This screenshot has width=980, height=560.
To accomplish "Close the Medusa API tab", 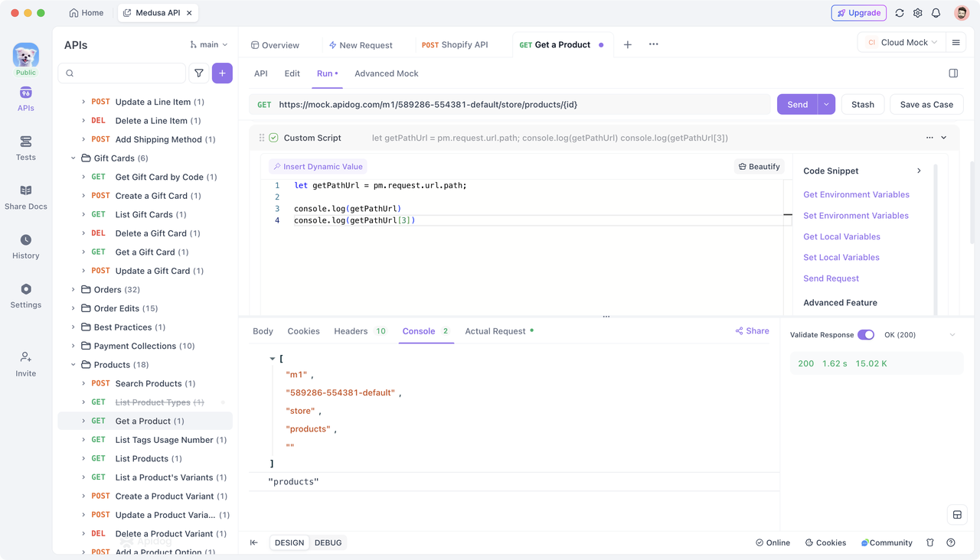I will coord(189,13).
